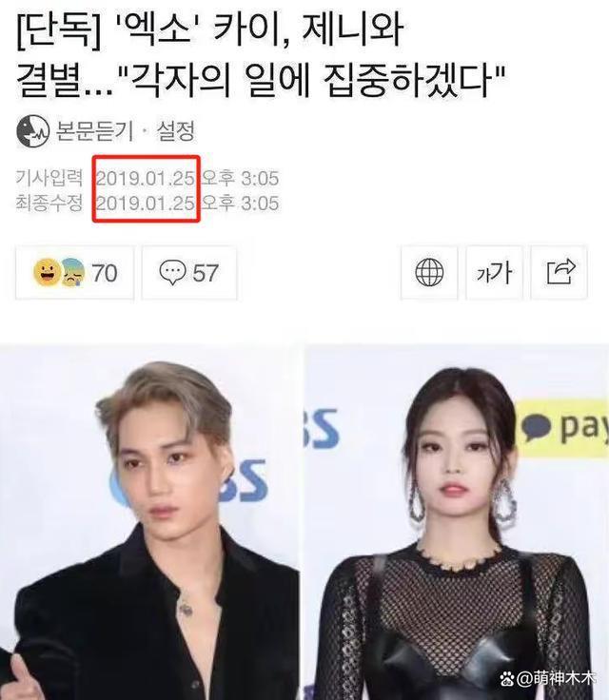Click the paw icon beside watermark
609x700 pixels.
507,679
